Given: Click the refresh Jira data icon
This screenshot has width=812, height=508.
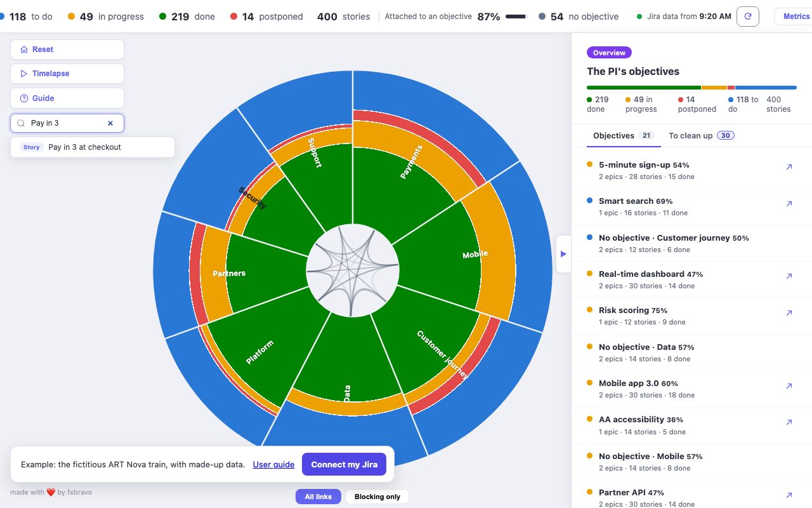Looking at the screenshot, I should pyautogui.click(x=748, y=17).
